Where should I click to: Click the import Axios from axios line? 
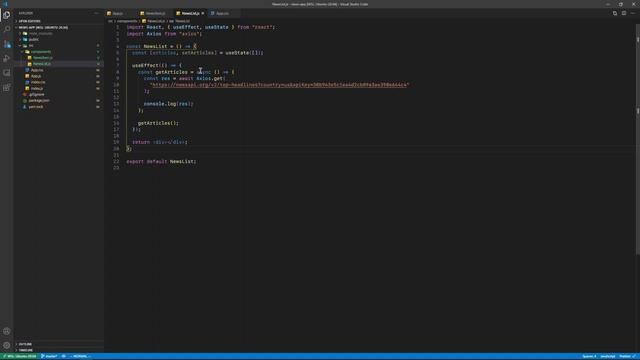click(x=164, y=34)
